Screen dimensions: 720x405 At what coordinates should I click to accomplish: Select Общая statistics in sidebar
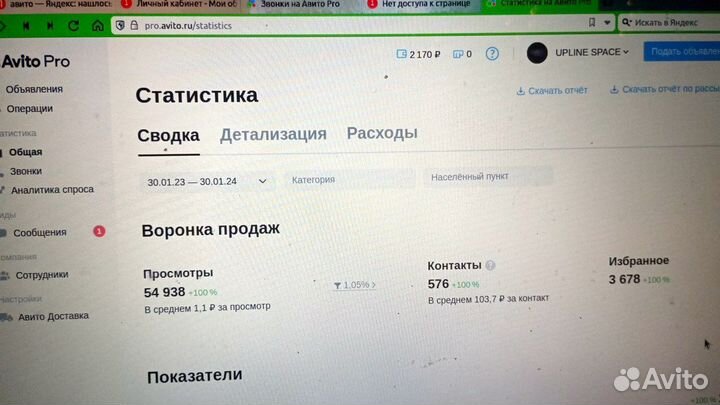pos(26,152)
